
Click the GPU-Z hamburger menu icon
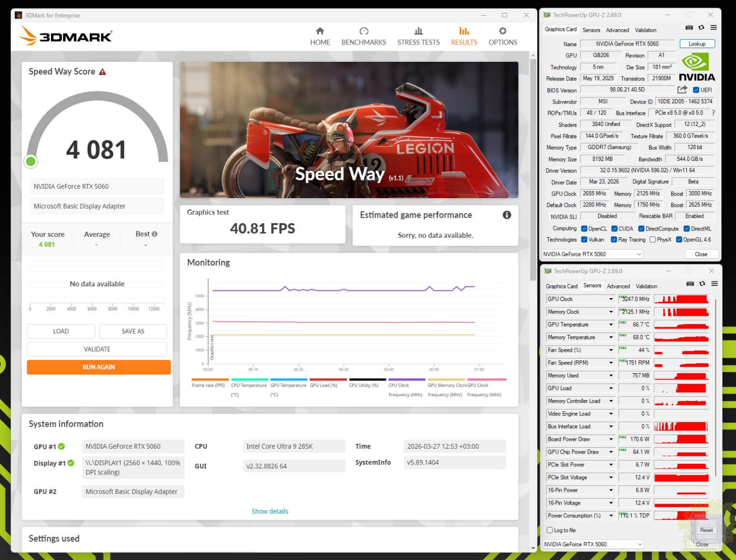click(713, 27)
